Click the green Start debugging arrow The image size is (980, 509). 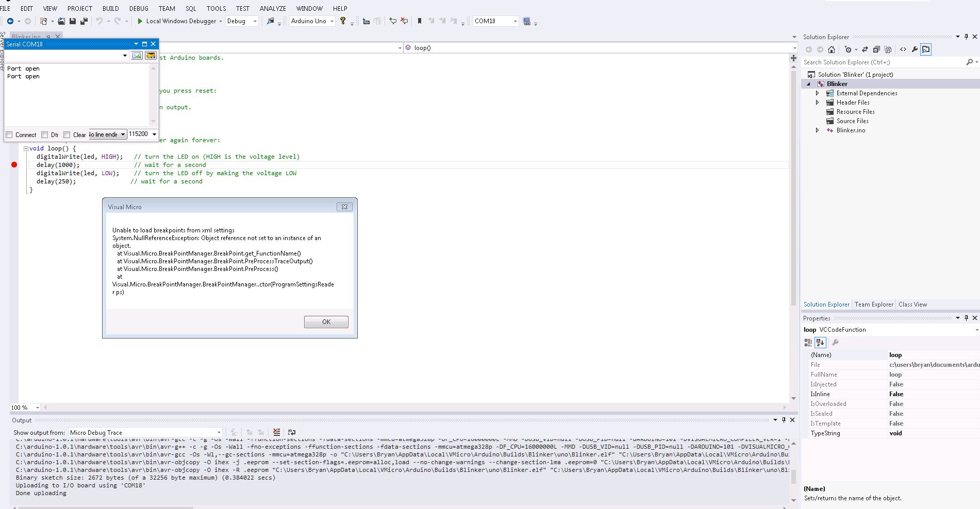tap(140, 21)
